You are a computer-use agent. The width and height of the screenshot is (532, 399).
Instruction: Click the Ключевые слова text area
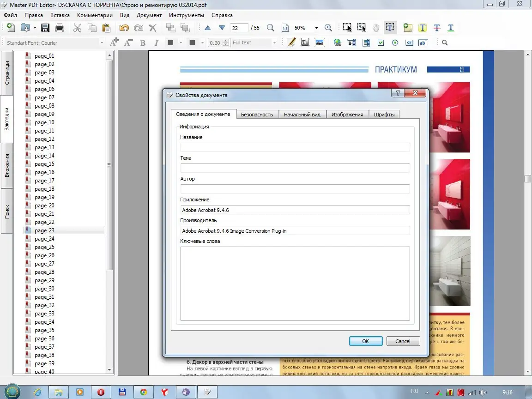[x=295, y=284]
